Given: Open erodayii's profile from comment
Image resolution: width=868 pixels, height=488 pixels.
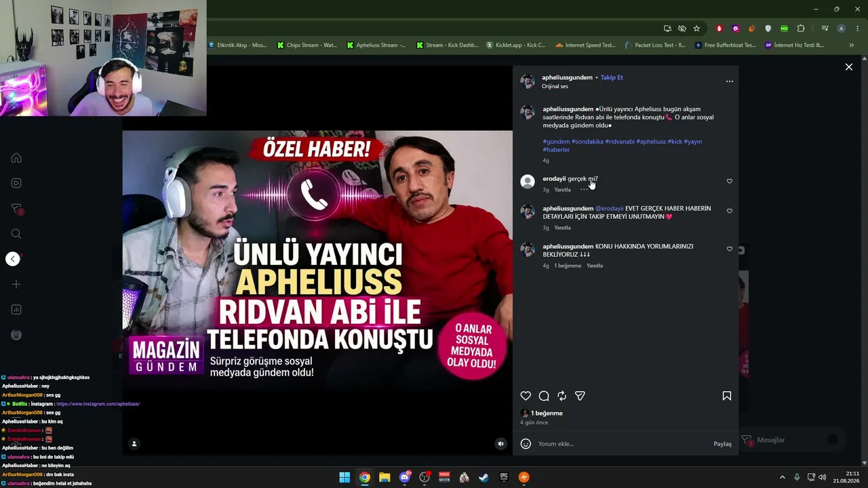Looking at the screenshot, I should coord(554,179).
